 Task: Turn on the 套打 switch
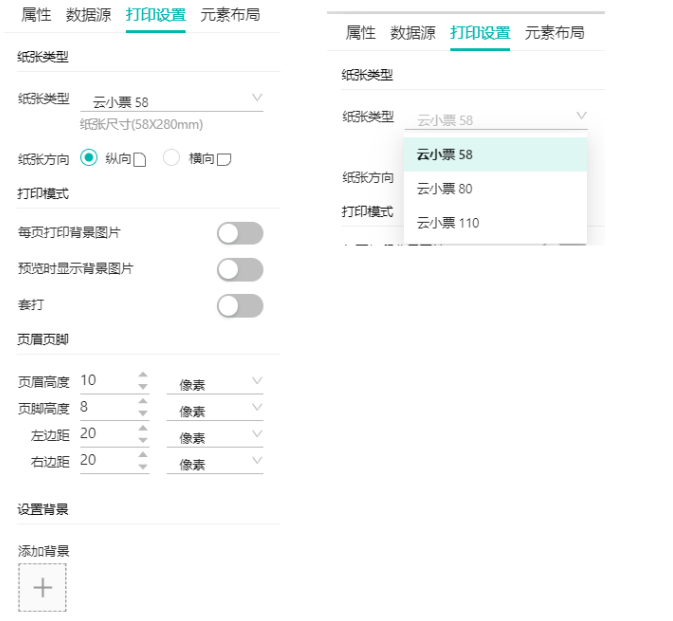tap(240, 305)
